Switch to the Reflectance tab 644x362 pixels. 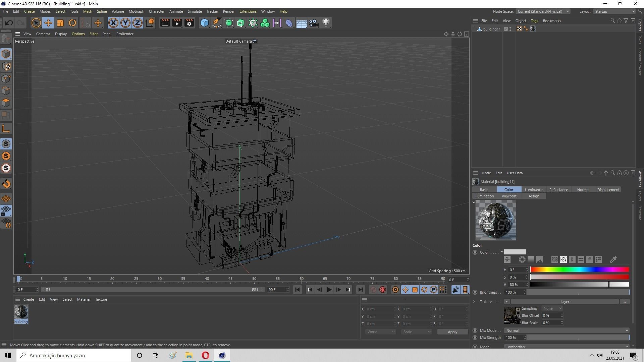click(x=558, y=190)
